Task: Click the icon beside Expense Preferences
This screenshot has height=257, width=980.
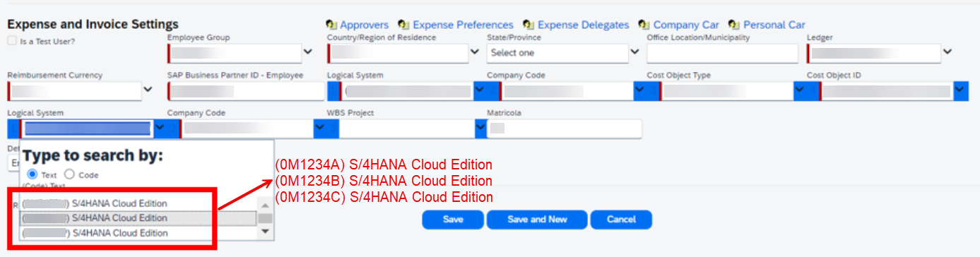Action: (404, 25)
